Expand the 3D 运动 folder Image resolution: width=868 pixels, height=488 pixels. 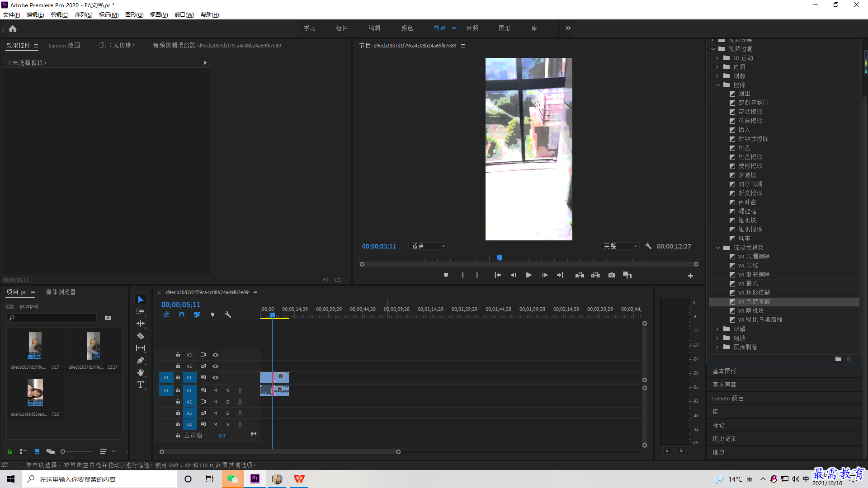point(717,58)
